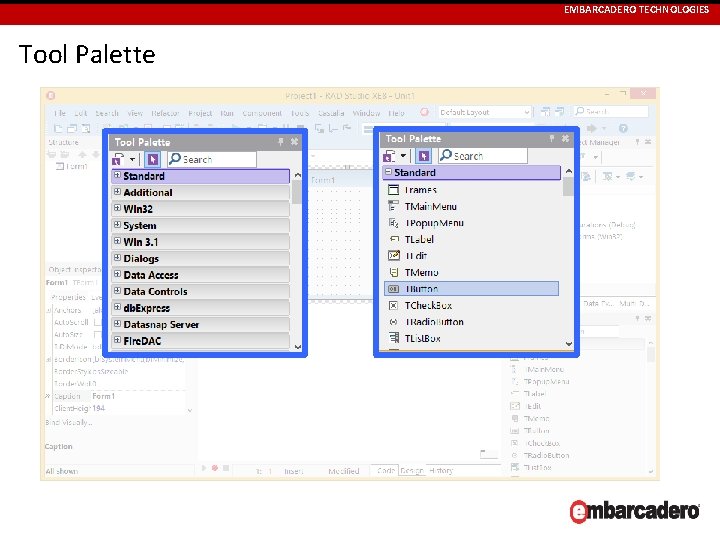
Task: Select the Properties tab in Object Inspector
Action: [68, 297]
